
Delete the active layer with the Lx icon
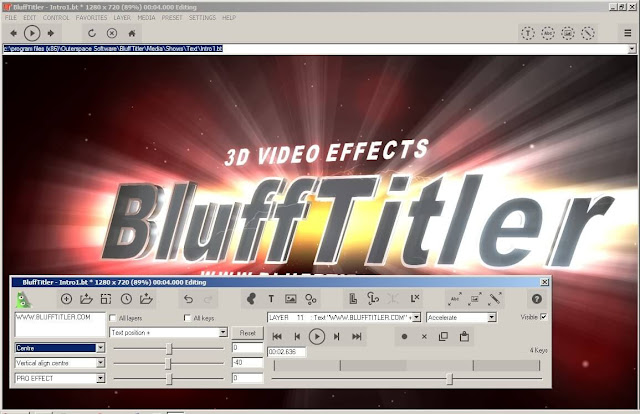(x=415, y=299)
